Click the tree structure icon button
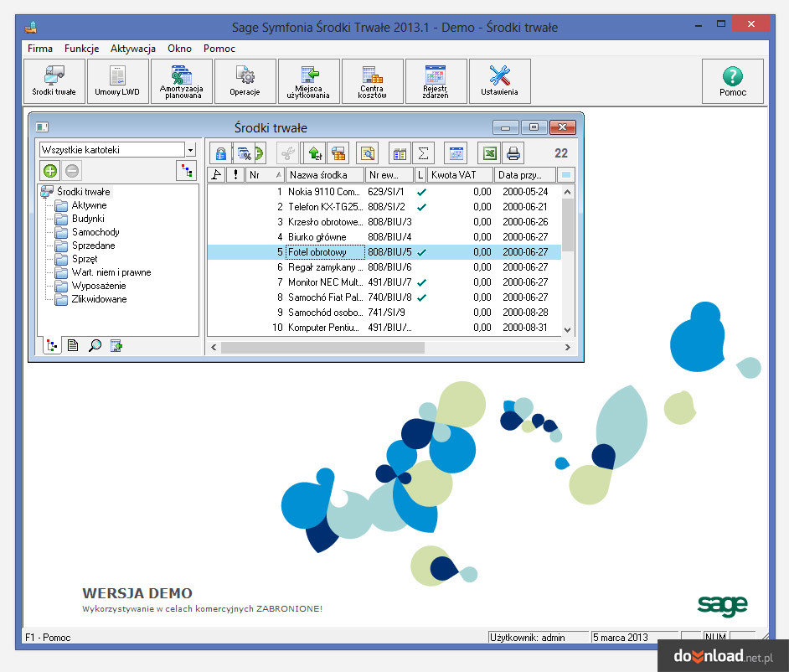The height and width of the screenshot is (672, 789). [x=186, y=171]
